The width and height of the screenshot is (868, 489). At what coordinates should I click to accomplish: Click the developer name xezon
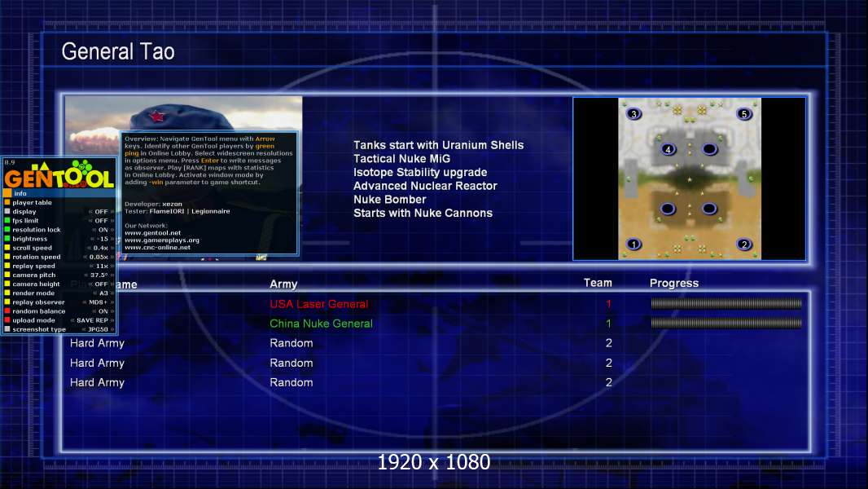pyautogui.click(x=172, y=204)
